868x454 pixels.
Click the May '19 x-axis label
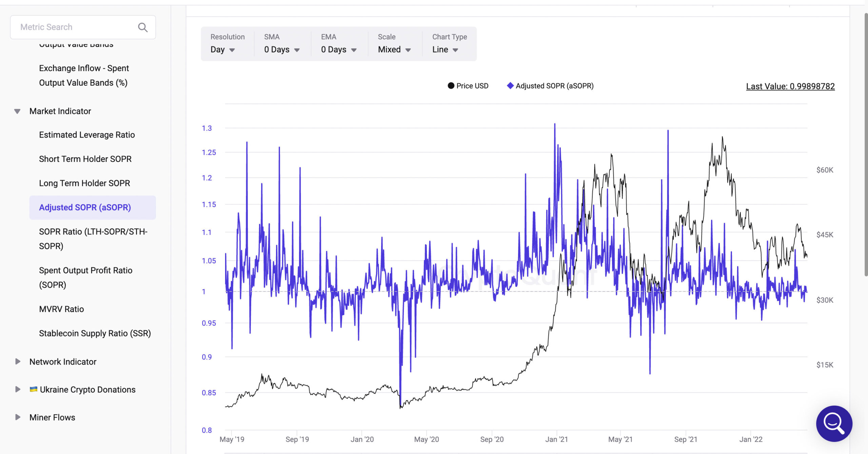(232, 439)
